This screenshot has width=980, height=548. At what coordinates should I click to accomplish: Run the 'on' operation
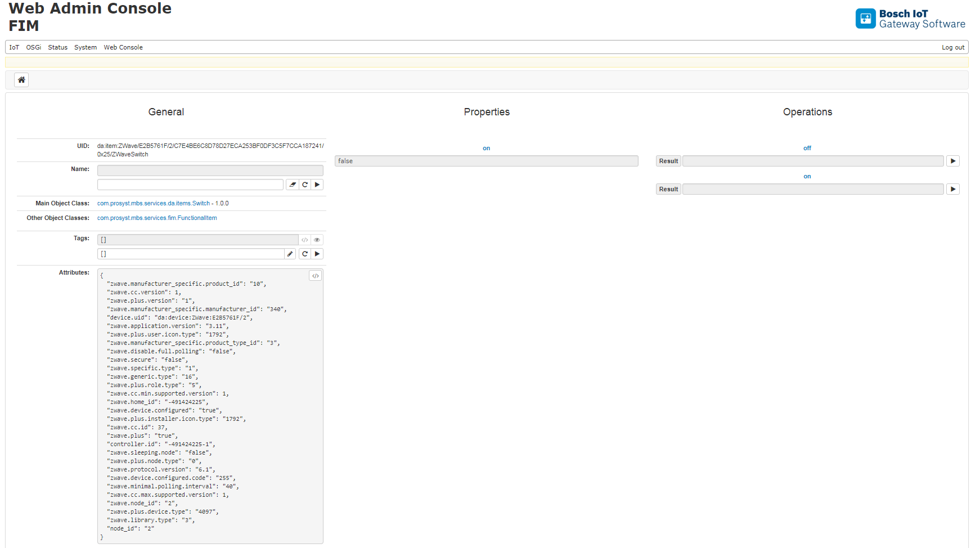click(952, 189)
